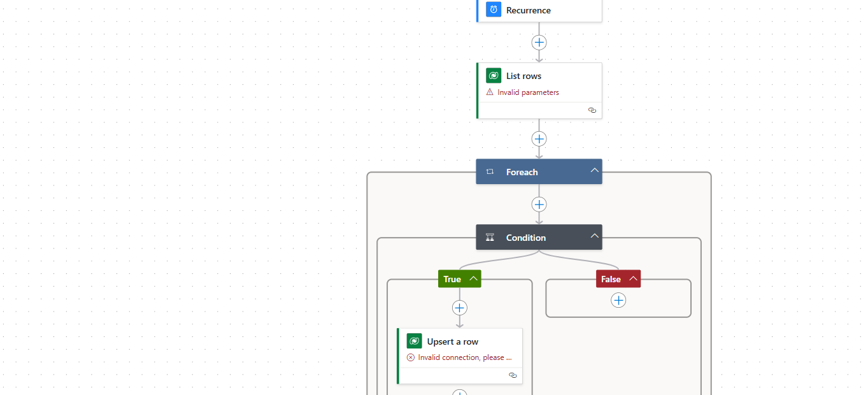Click the Recurrence trigger clock icon
This screenshot has width=868, height=395.
click(494, 10)
